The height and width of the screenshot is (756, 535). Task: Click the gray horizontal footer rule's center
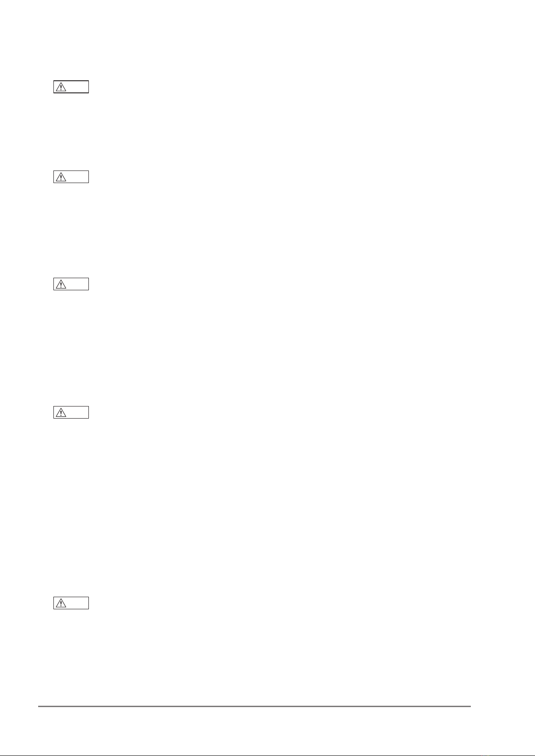click(254, 706)
